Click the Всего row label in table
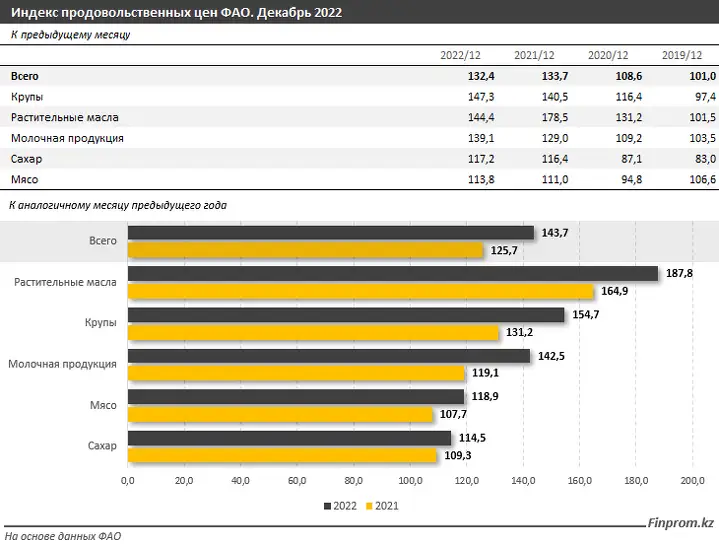 [26, 76]
